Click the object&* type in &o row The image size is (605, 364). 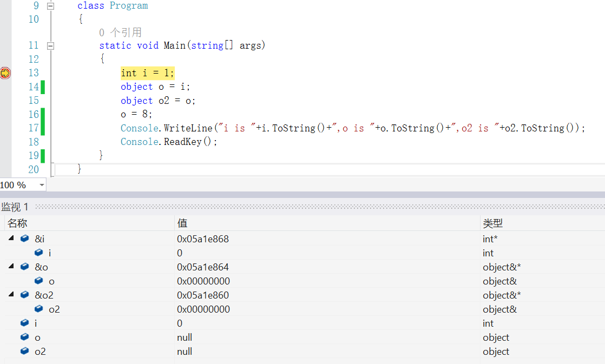(x=502, y=267)
